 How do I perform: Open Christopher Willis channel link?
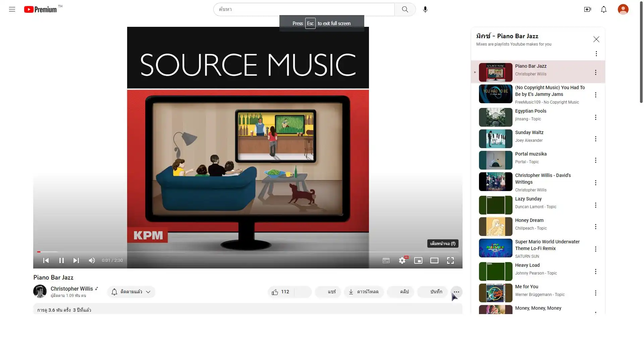(72, 289)
